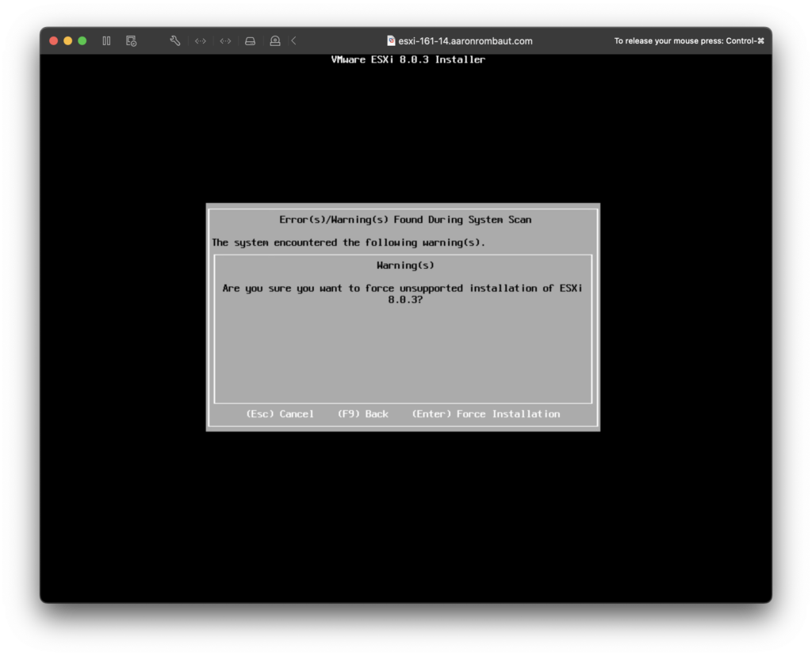Click the camera device icon in toolbar

(x=274, y=40)
